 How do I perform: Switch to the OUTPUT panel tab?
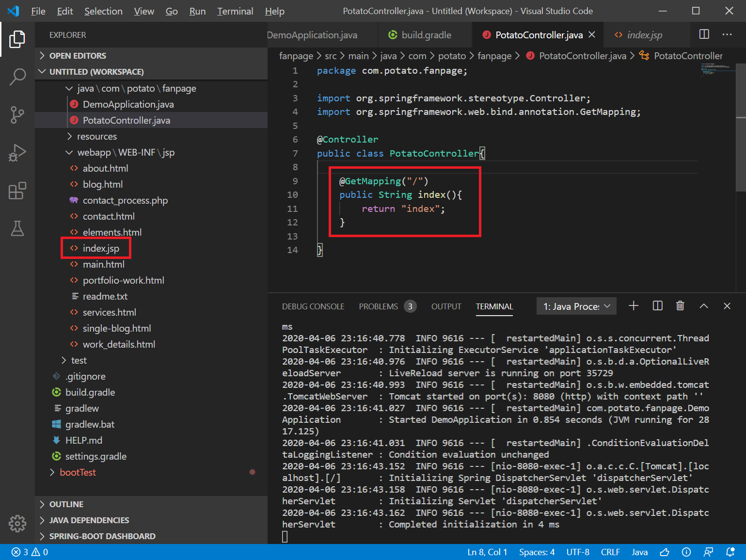click(x=446, y=306)
